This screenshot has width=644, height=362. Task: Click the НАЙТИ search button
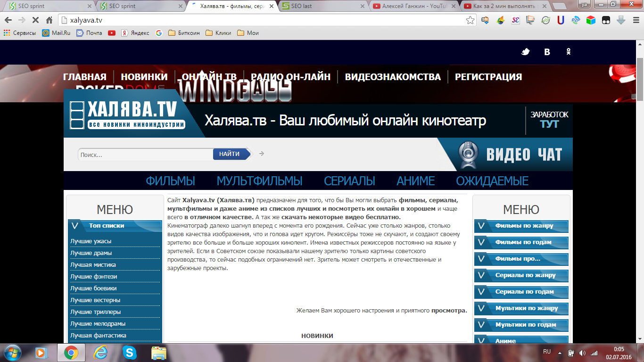[231, 154]
